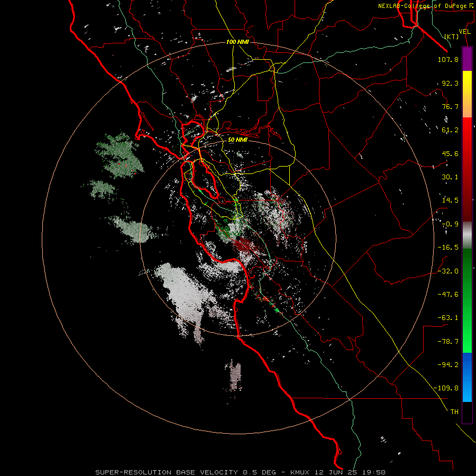
Task: Select the -94.2 velocity scale value
Action: coord(448,364)
